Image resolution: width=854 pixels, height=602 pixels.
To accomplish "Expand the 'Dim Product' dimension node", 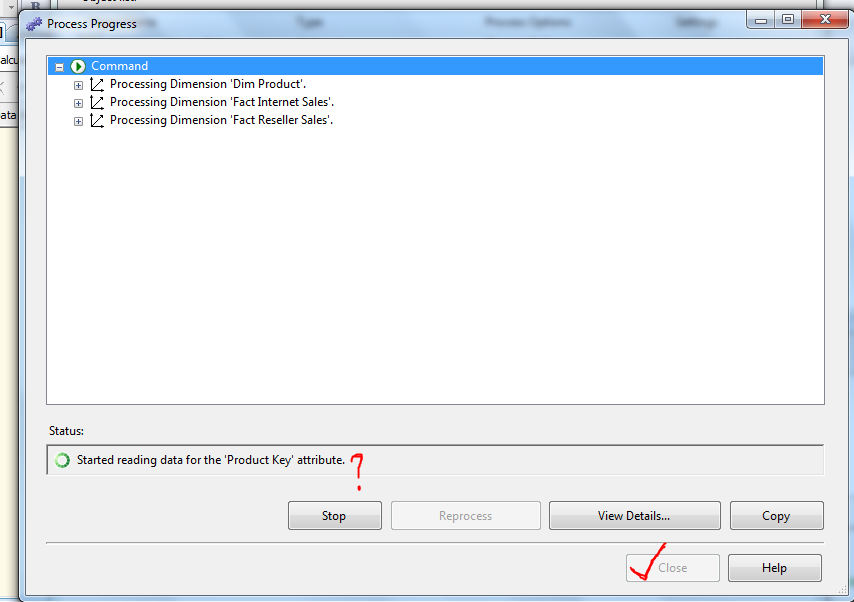I will (78, 85).
